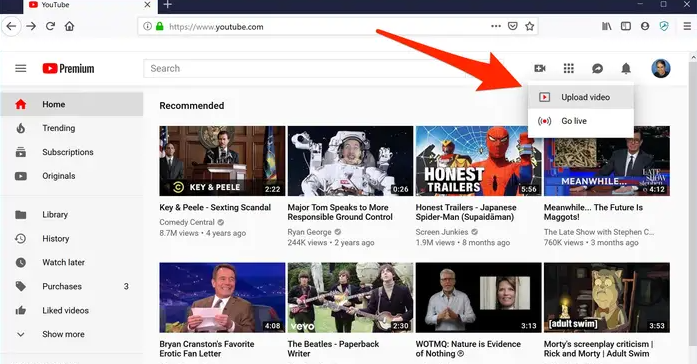Screen dimensions: 697x364
Task: Open History in the sidebar
Action: coord(72,239)
